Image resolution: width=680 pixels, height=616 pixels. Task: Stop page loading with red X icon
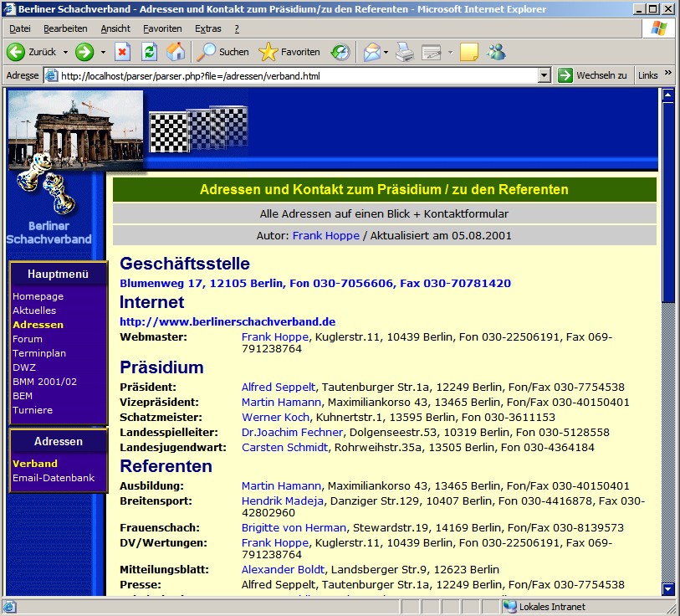(122, 52)
